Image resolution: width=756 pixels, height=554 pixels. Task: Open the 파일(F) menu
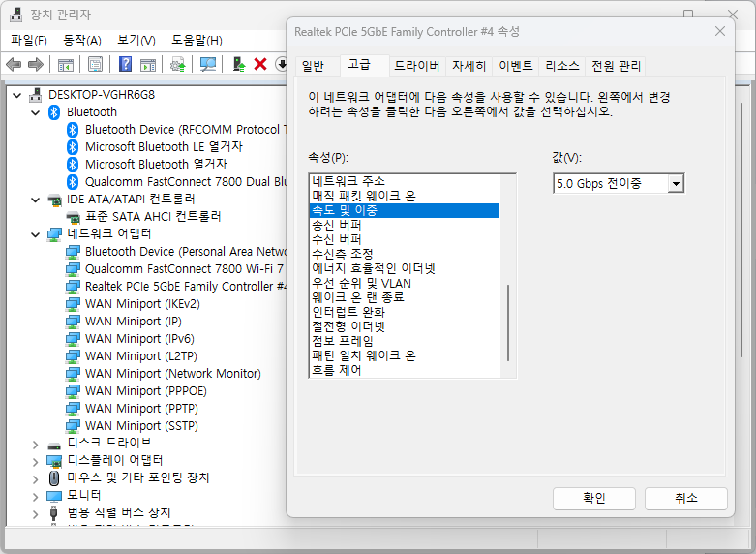click(29, 40)
